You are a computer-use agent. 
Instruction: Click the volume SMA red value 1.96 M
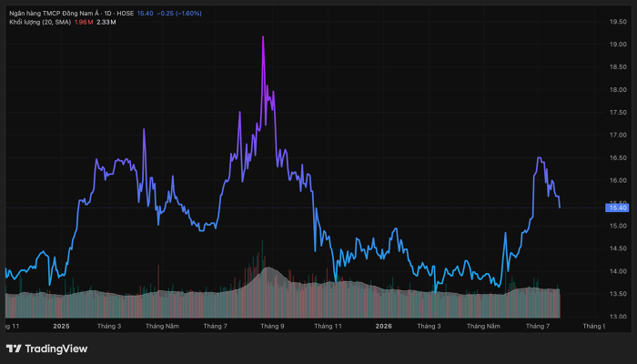[84, 22]
